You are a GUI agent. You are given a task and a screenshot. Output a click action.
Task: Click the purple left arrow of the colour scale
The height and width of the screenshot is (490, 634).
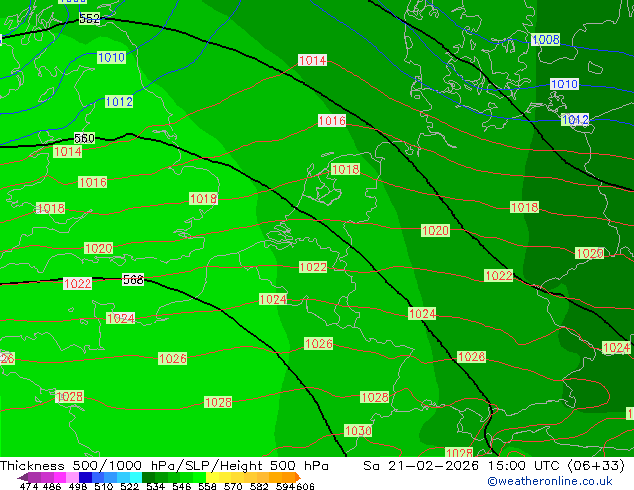pos(22,477)
